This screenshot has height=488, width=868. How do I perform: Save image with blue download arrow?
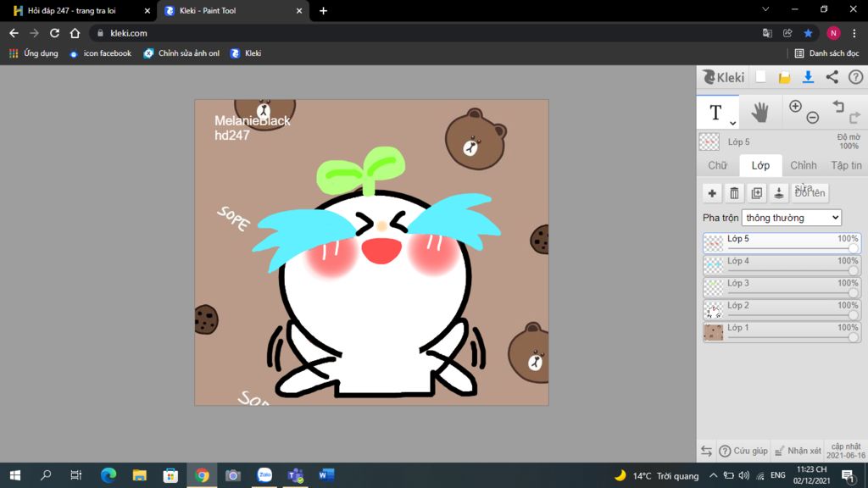click(808, 77)
